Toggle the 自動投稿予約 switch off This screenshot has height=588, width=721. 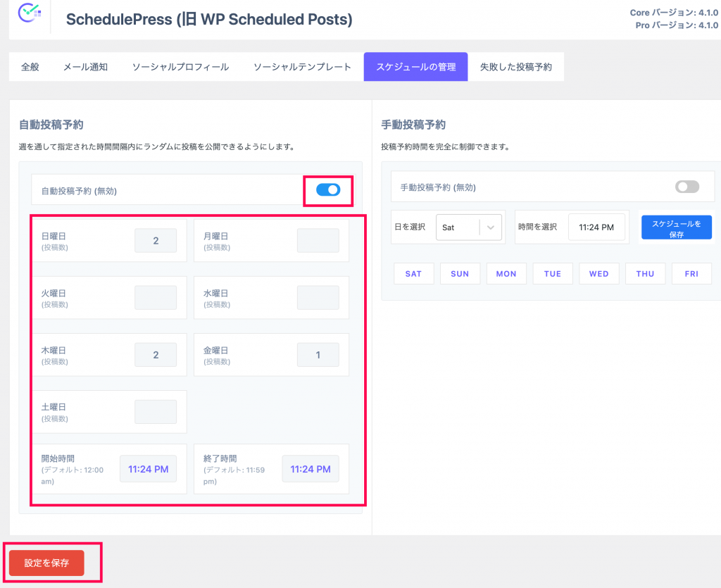coord(328,190)
